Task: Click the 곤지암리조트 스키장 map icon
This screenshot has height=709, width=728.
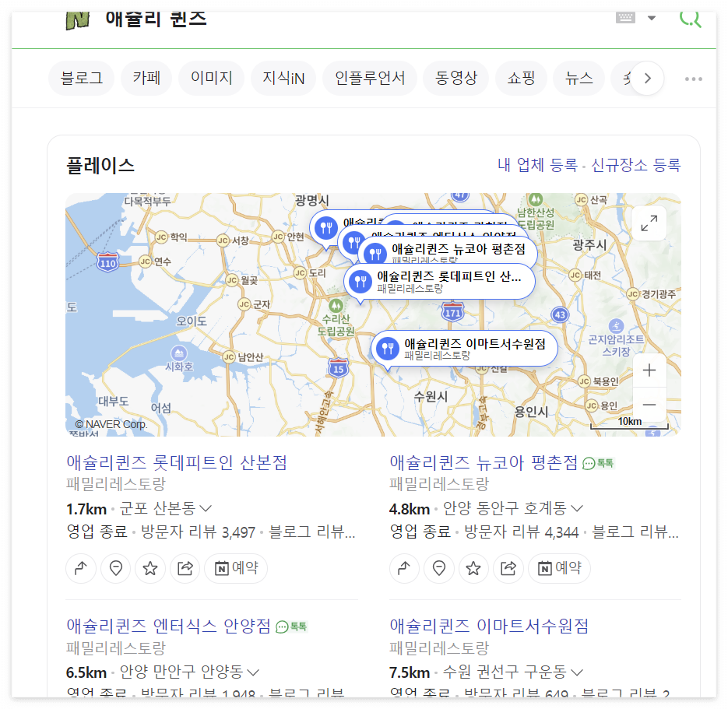Action: (616, 326)
